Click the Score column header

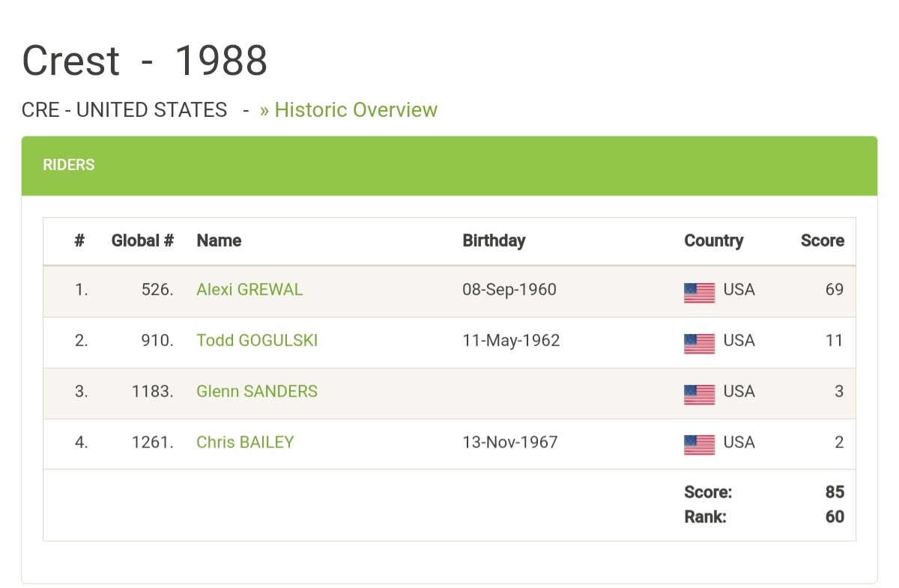(x=823, y=240)
